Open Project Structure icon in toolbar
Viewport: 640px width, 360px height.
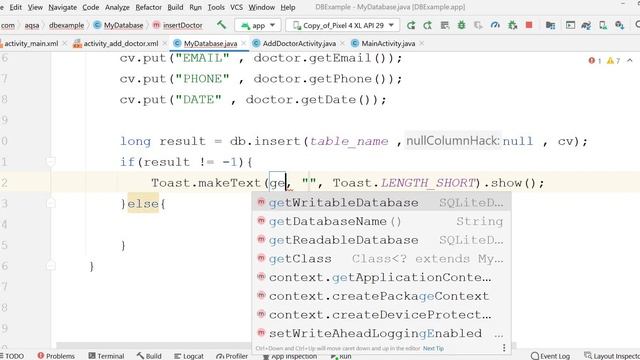[550, 25]
